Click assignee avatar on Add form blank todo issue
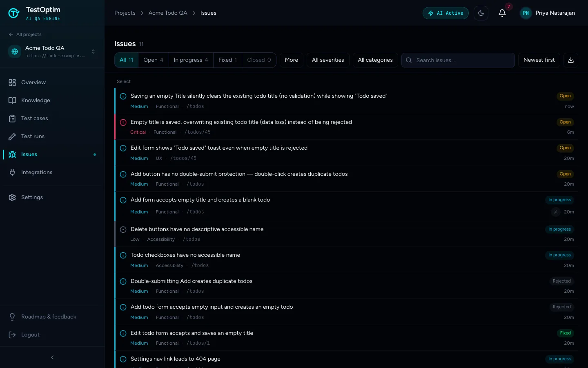The height and width of the screenshot is (368, 588). 555,212
